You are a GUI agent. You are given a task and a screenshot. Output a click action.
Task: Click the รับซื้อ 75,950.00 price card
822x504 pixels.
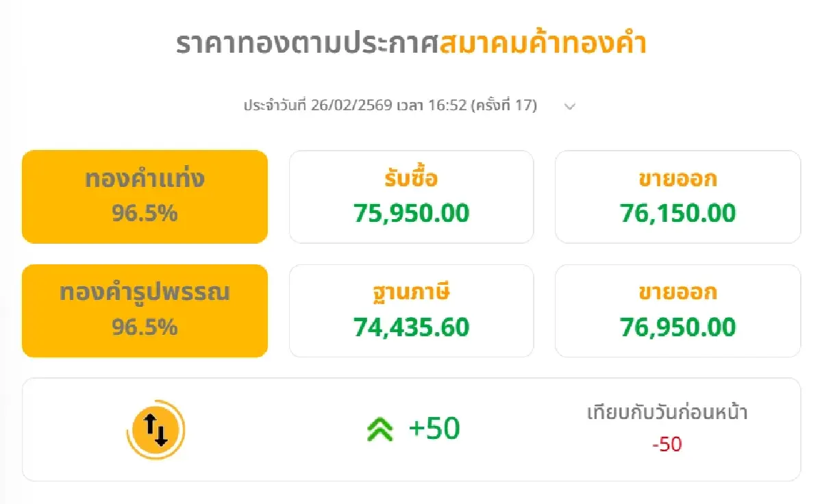click(411, 197)
